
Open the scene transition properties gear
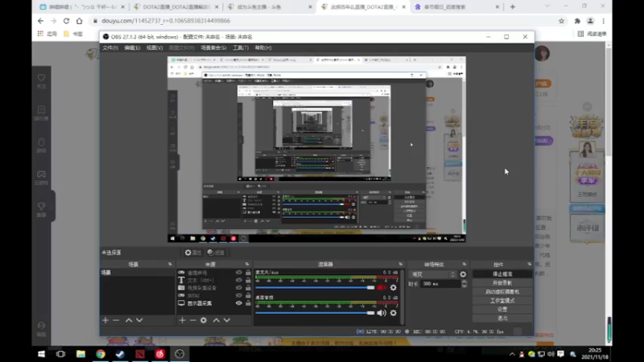(x=463, y=274)
